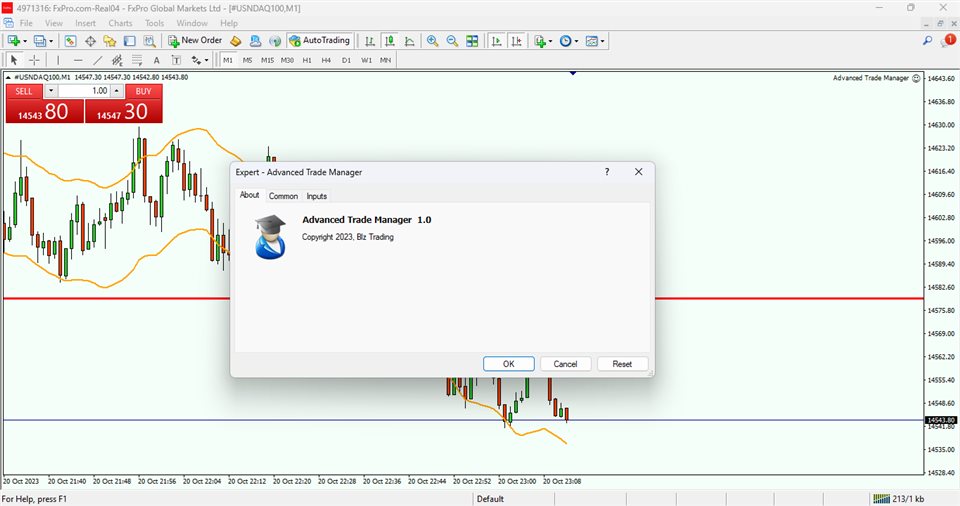Click the trade volume 1.00 field
The width and height of the screenshot is (960, 506).
pos(84,91)
